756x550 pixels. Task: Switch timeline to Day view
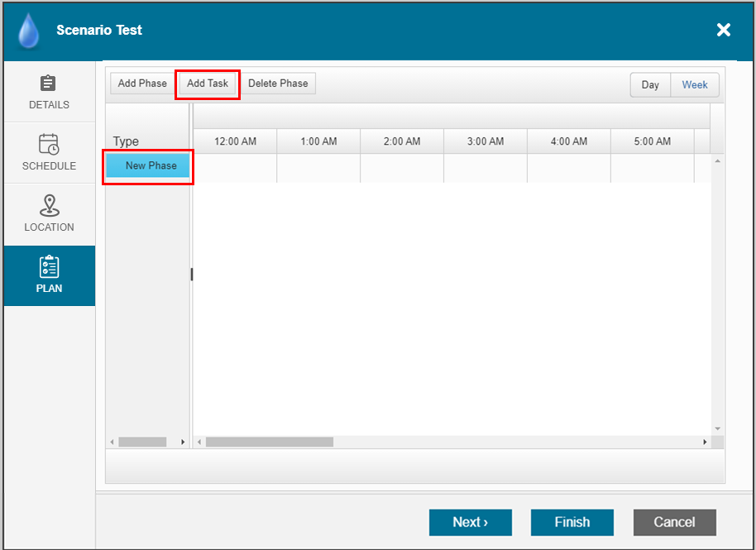tap(650, 84)
